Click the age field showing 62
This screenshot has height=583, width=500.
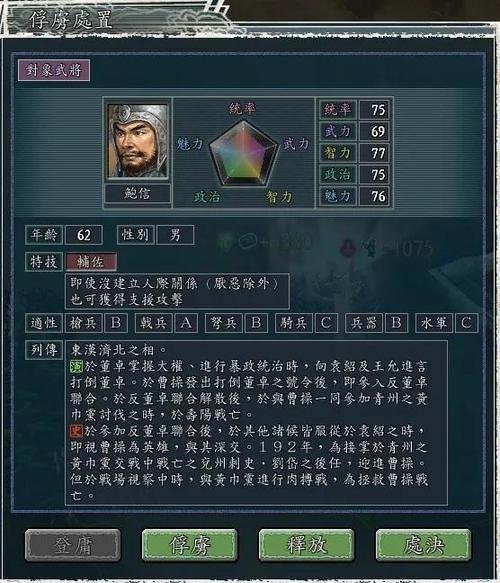(84, 235)
